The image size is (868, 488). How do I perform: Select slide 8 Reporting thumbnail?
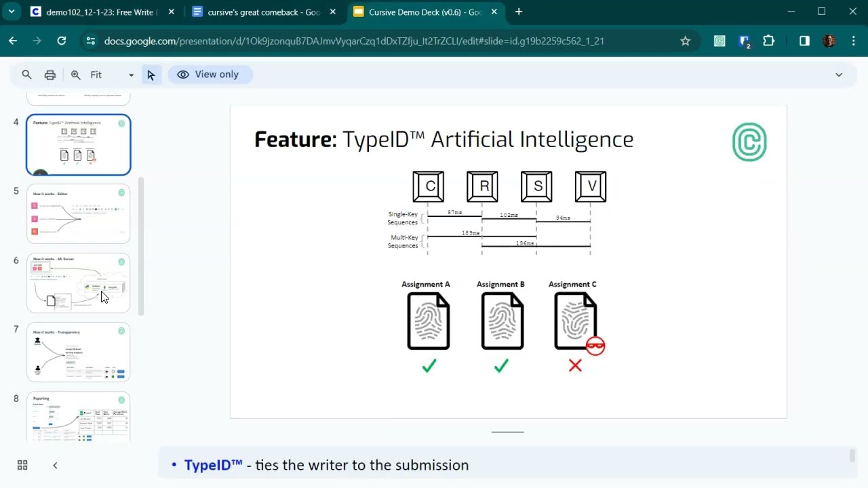(79, 416)
